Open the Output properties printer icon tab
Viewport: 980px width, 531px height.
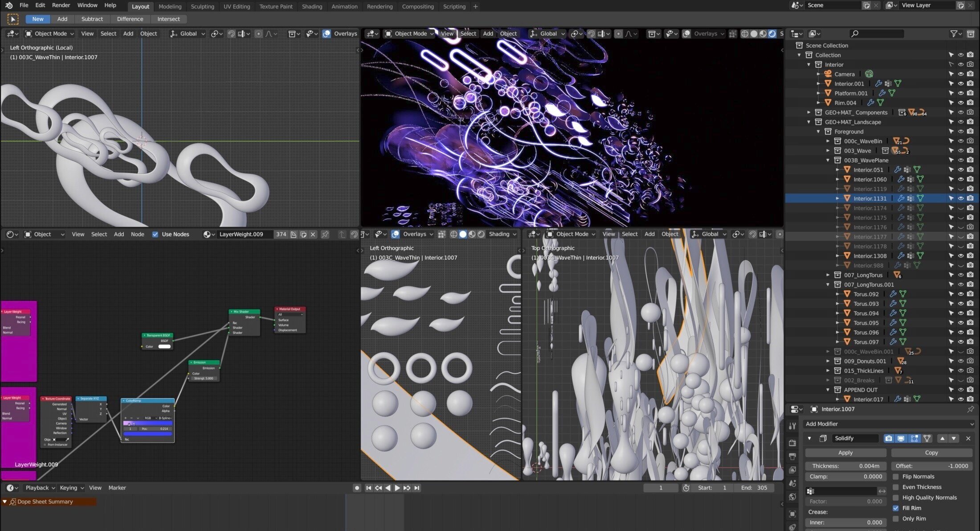tap(792, 457)
